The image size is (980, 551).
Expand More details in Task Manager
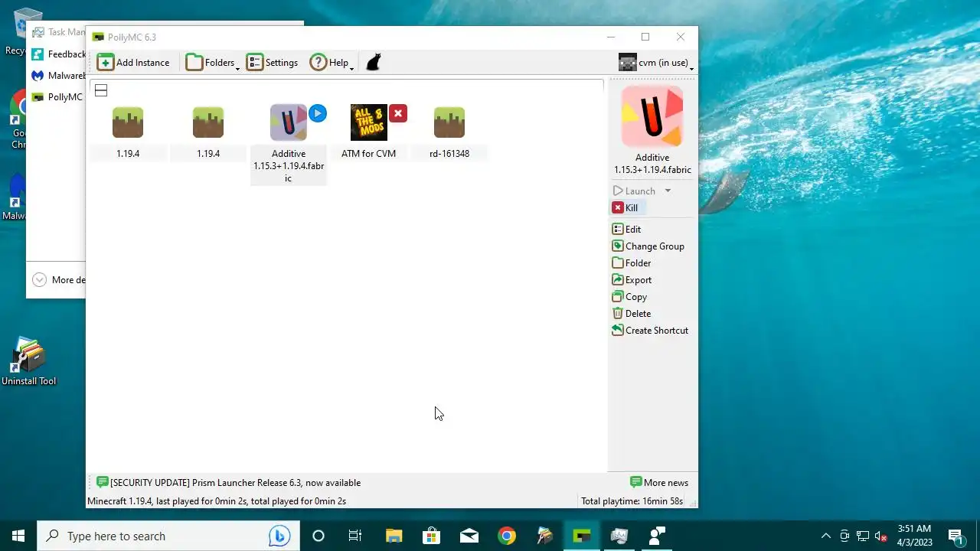pos(58,280)
